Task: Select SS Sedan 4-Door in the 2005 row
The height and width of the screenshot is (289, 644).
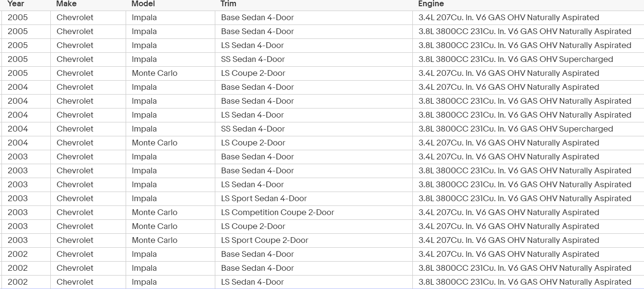Action: point(314,59)
